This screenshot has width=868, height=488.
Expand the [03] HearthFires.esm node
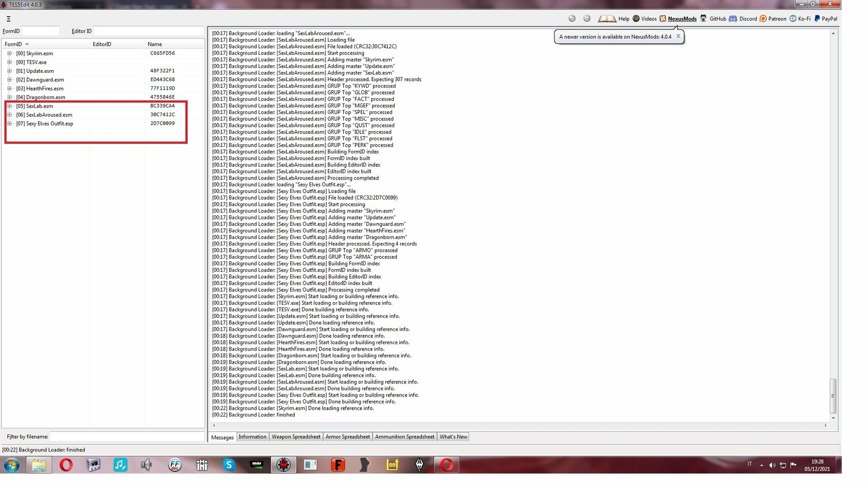point(9,89)
